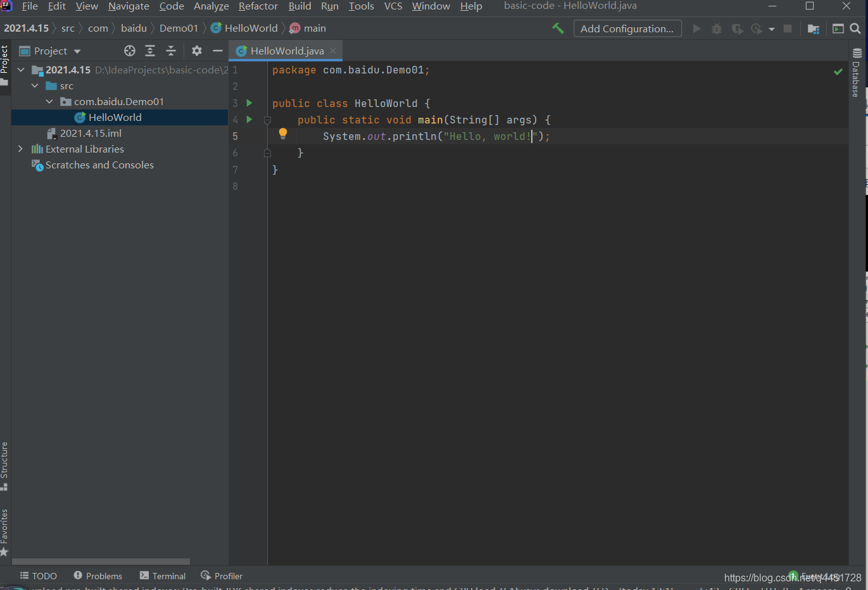Image resolution: width=868 pixels, height=590 pixels.
Task: Open the Edit menu
Action: click(56, 6)
